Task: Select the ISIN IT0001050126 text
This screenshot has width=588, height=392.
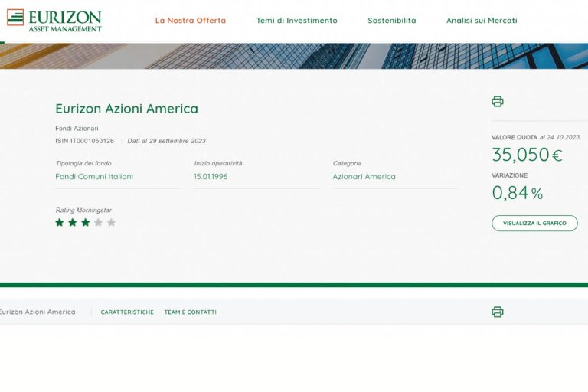Action: click(85, 141)
